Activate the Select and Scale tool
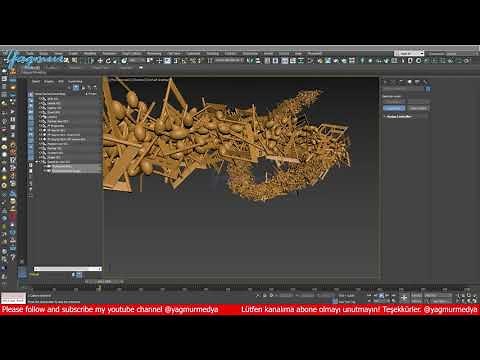This screenshot has height=360, width=480. tap(116, 61)
